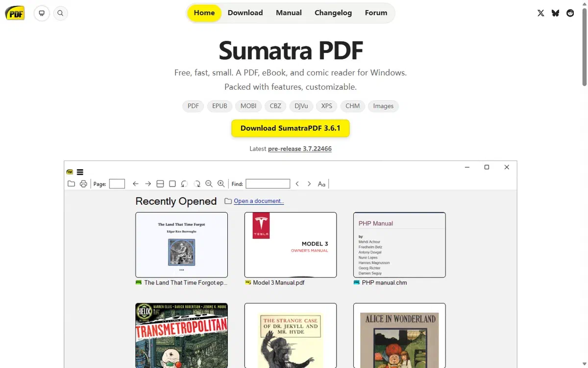Select the Home navigation tab

coord(204,13)
